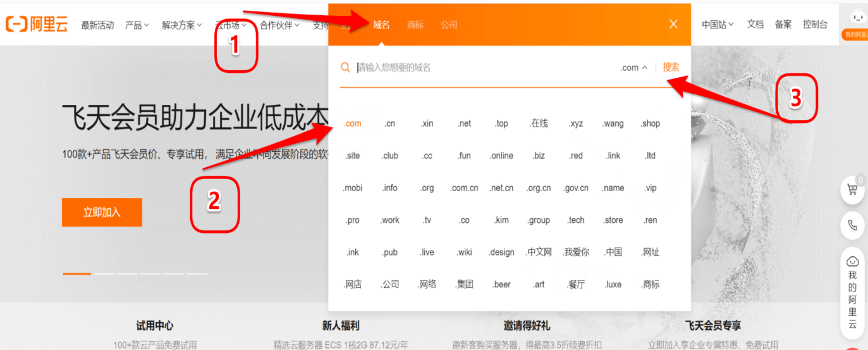Screen dimensions: 868x350
Task: Select the .gov.cn suffix
Action: (x=576, y=188)
